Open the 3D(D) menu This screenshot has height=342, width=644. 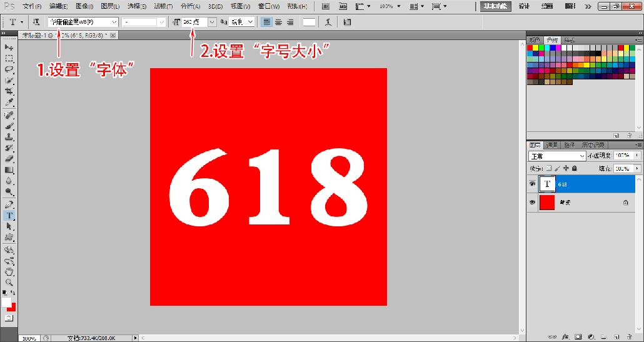point(216,7)
